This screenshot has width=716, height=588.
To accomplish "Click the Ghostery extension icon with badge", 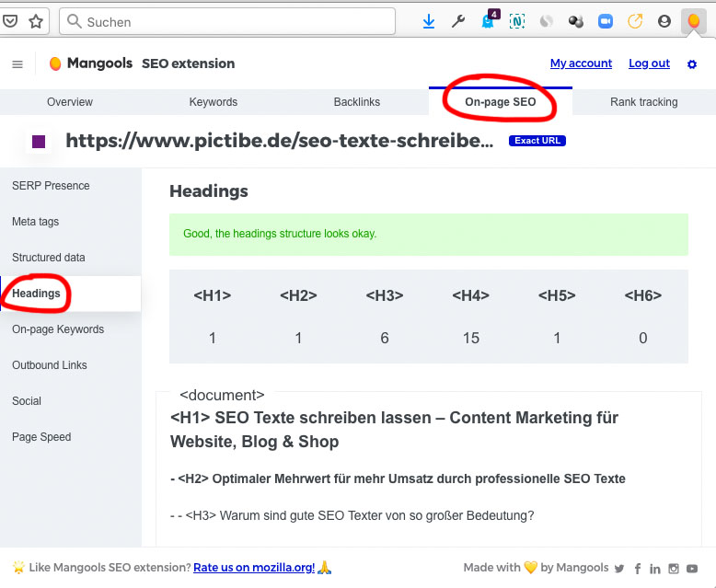I will [490, 20].
